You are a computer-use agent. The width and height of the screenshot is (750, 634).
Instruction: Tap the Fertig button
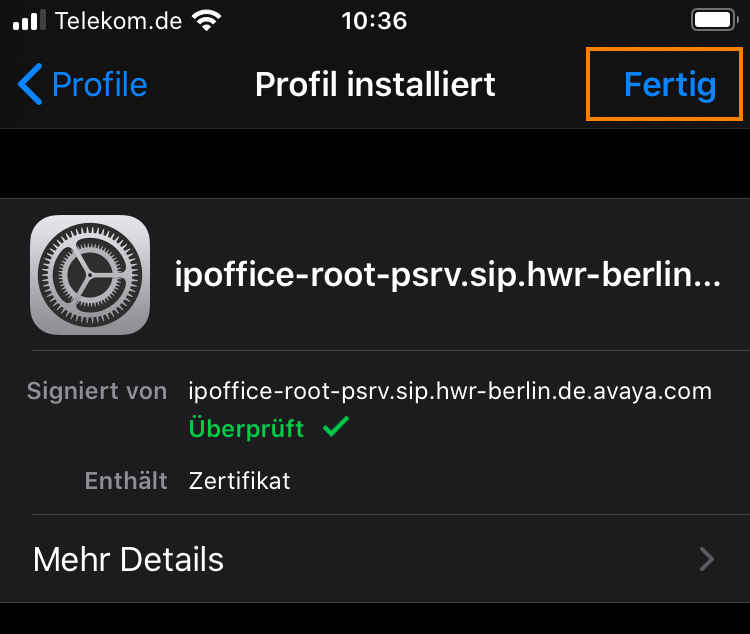670,85
